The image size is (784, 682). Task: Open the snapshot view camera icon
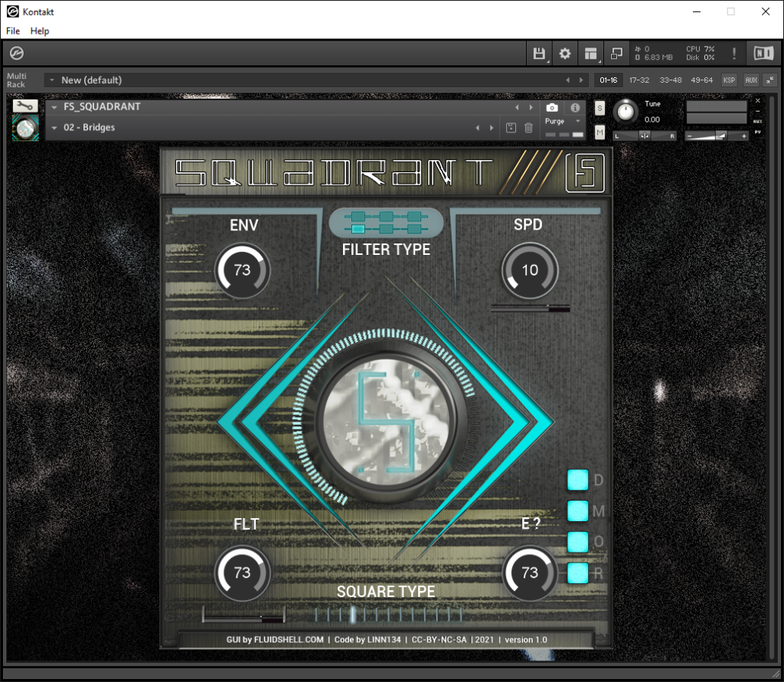pyautogui.click(x=552, y=107)
